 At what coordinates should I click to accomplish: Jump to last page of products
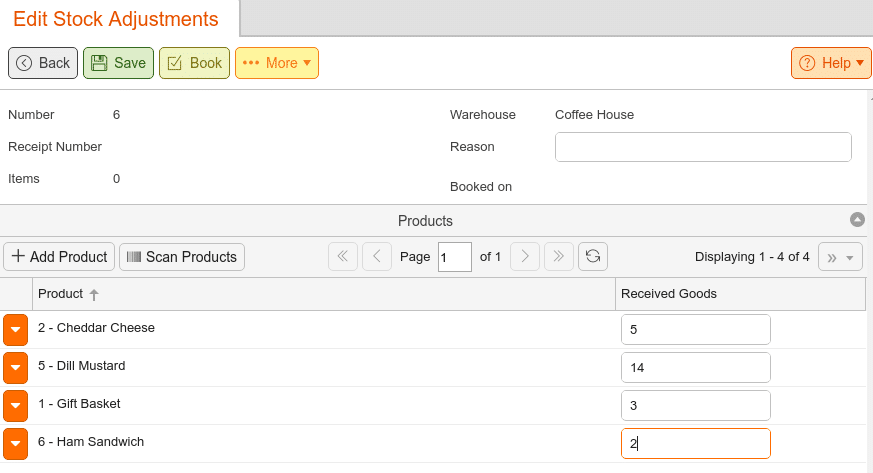click(x=559, y=257)
